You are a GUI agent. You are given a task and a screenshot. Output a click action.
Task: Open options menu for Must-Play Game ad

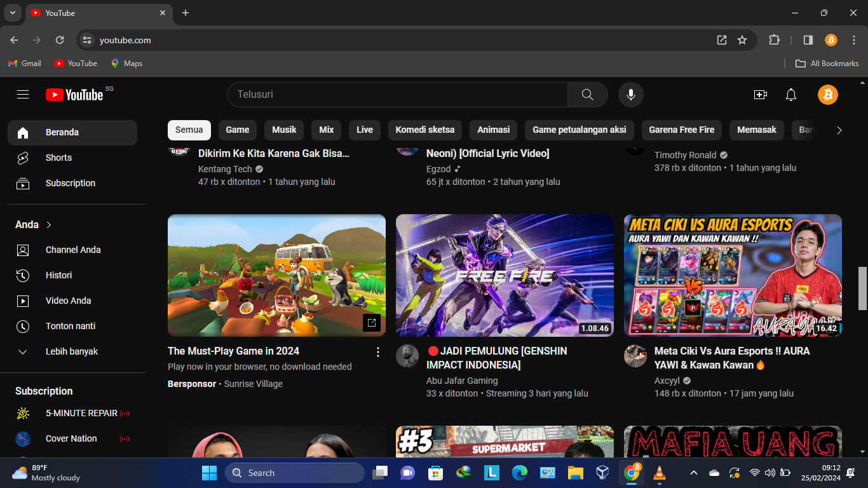[378, 352]
